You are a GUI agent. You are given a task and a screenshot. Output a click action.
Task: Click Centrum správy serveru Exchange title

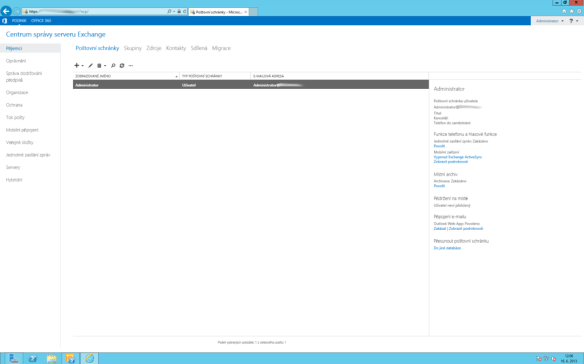(55, 34)
